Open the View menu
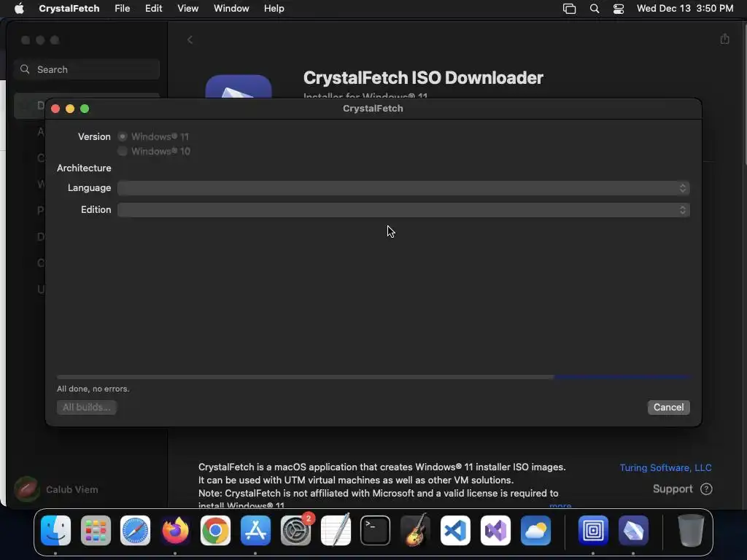This screenshot has width=747, height=560. point(187,9)
